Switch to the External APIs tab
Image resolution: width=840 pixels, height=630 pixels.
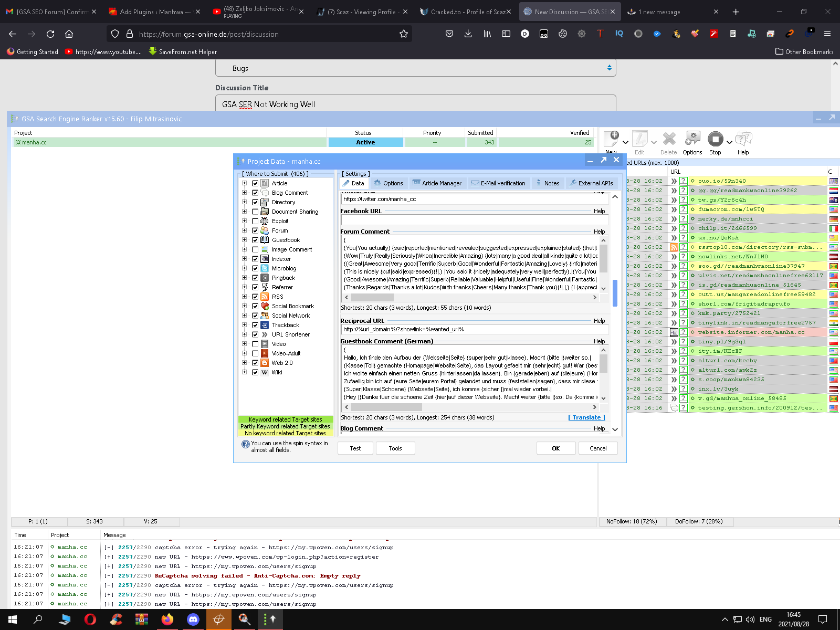(591, 183)
